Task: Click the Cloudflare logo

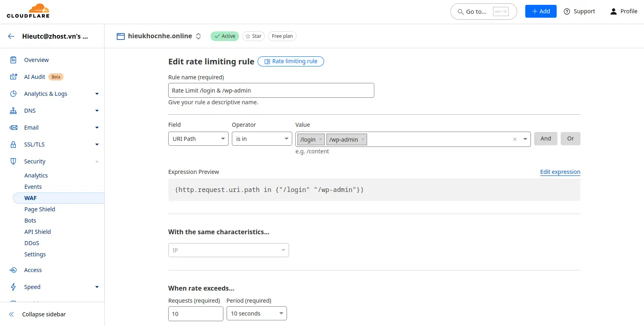Action: (x=28, y=11)
